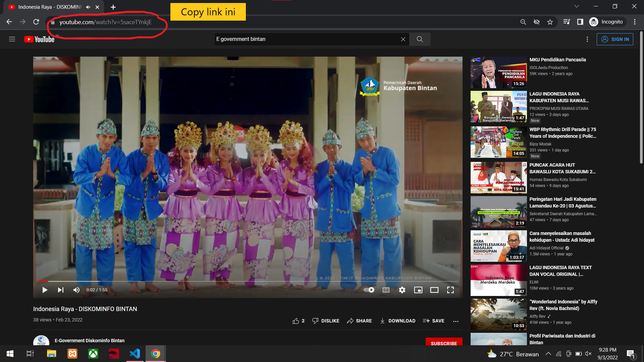Skip to the next video

coord(61,290)
